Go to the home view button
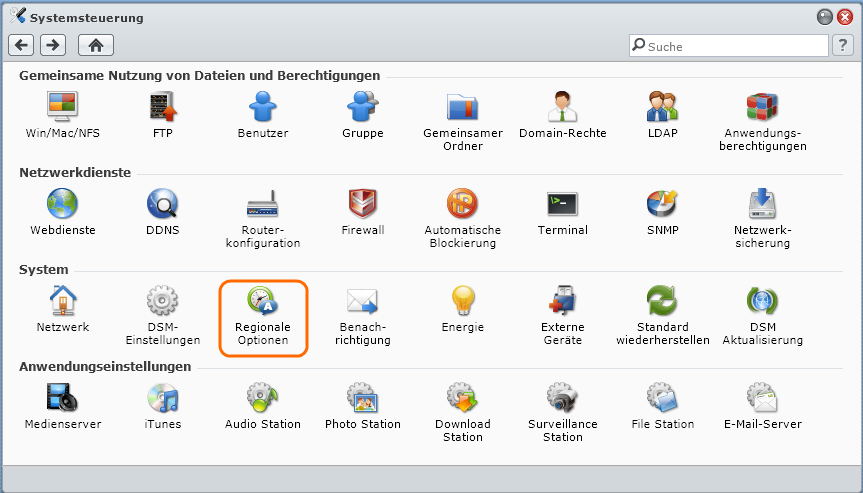863x493 pixels. point(97,45)
